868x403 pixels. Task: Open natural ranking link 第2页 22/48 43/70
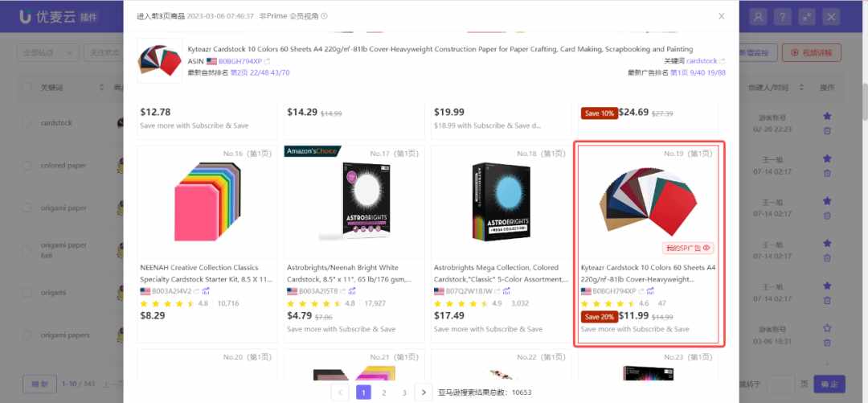click(260, 72)
